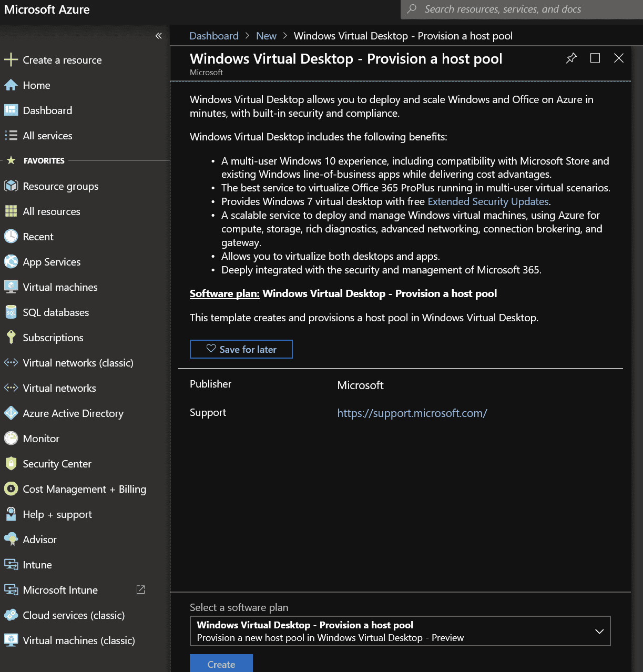Focus the search resources field

click(522, 9)
